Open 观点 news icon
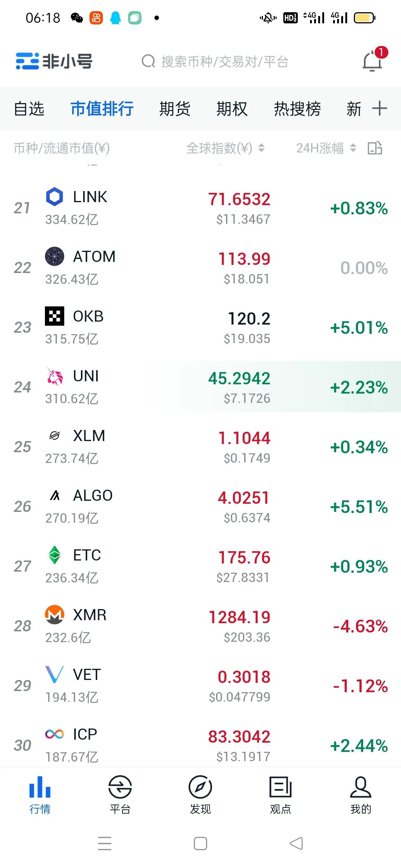This screenshot has height=868, width=401. [x=280, y=786]
